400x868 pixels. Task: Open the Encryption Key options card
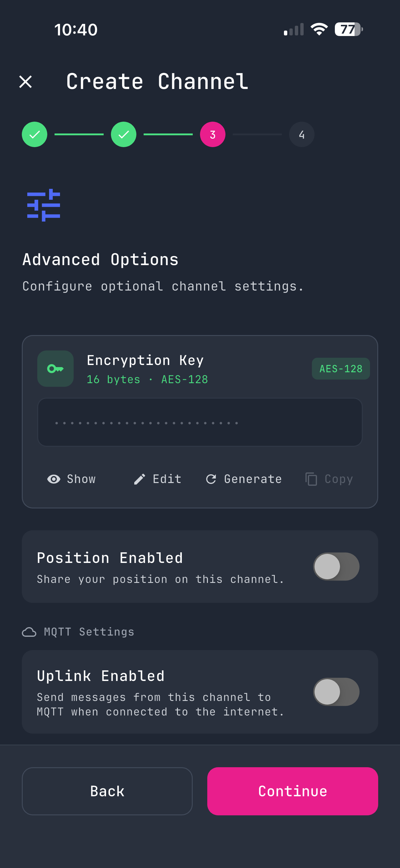(x=200, y=368)
